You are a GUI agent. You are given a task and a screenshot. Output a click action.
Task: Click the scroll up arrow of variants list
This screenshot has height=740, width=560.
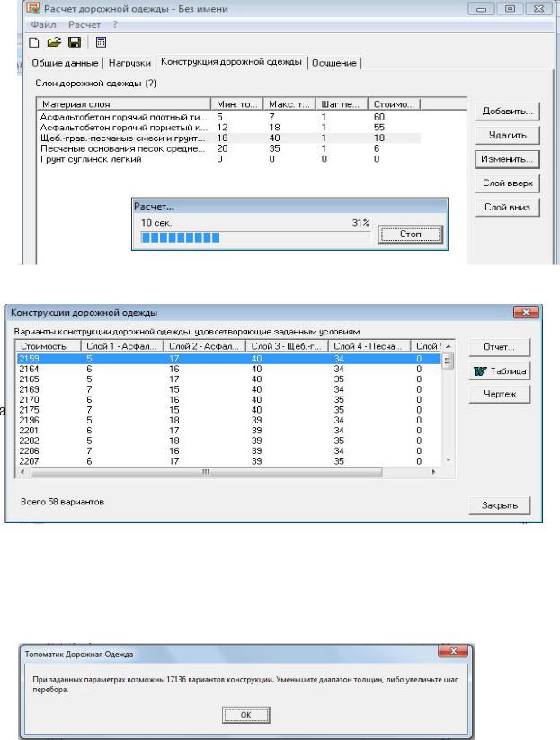tap(449, 346)
